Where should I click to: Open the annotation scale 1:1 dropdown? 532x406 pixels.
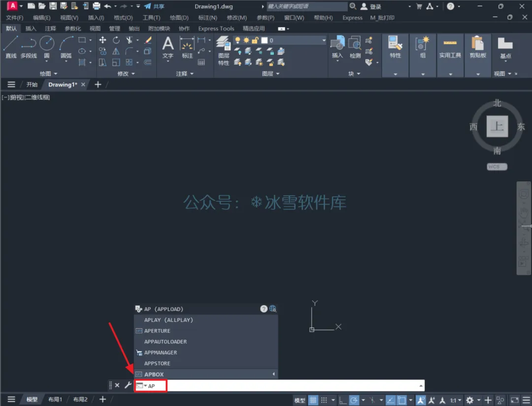tap(456, 400)
